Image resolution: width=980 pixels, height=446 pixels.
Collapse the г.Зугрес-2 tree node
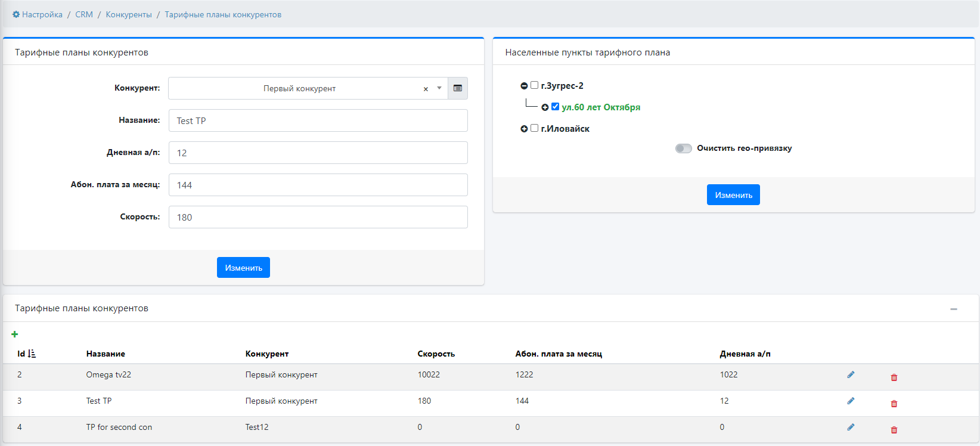[x=524, y=86]
